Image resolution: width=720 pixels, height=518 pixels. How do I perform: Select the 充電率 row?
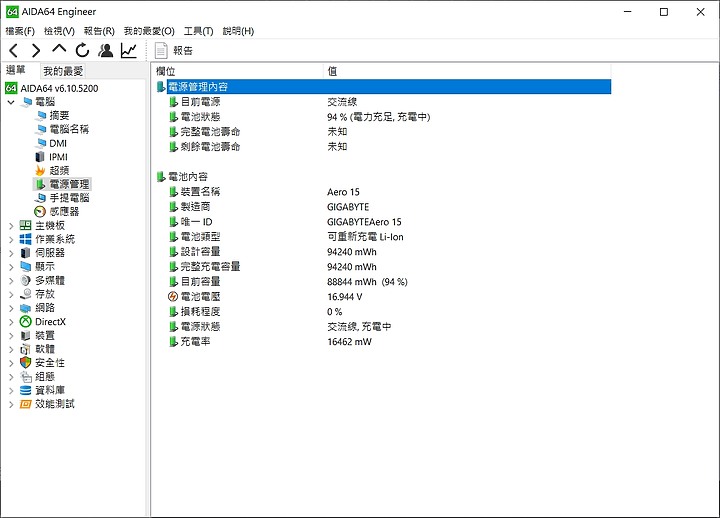click(383, 342)
